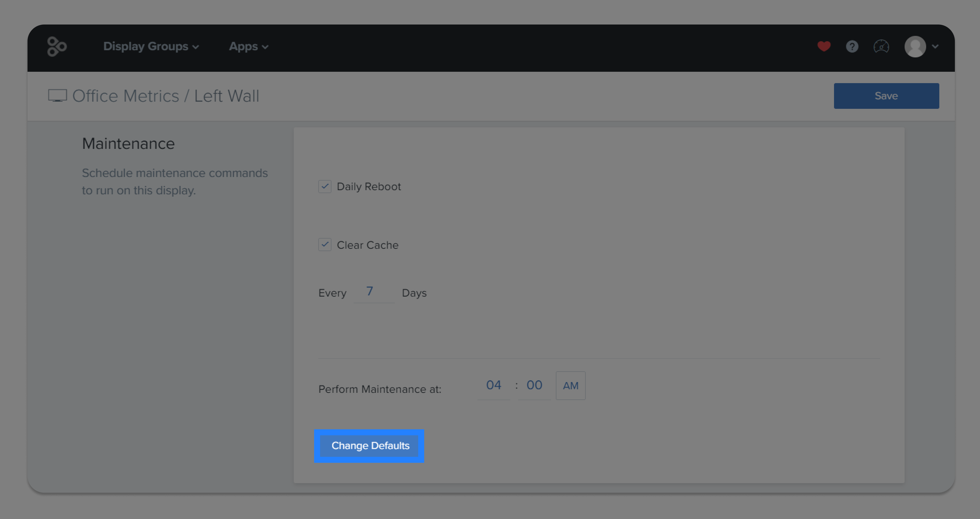Toggle the Daily Reboot checkbox
This screenshot has height=519, width=980.
325,186
